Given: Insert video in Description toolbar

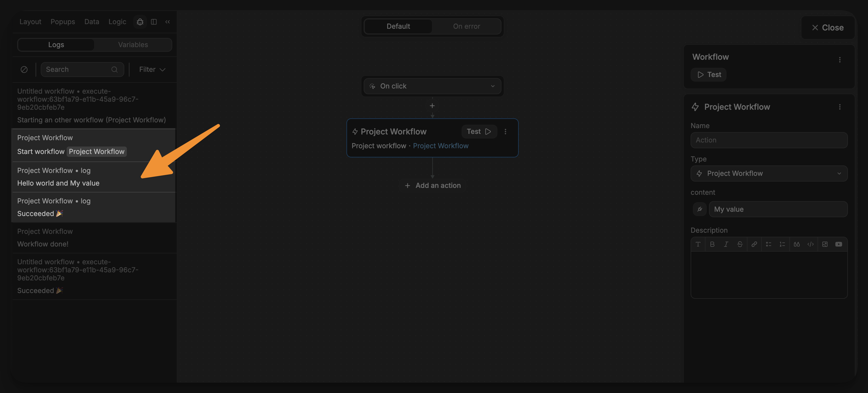Looking at the screenshot, I should (838, 244).
